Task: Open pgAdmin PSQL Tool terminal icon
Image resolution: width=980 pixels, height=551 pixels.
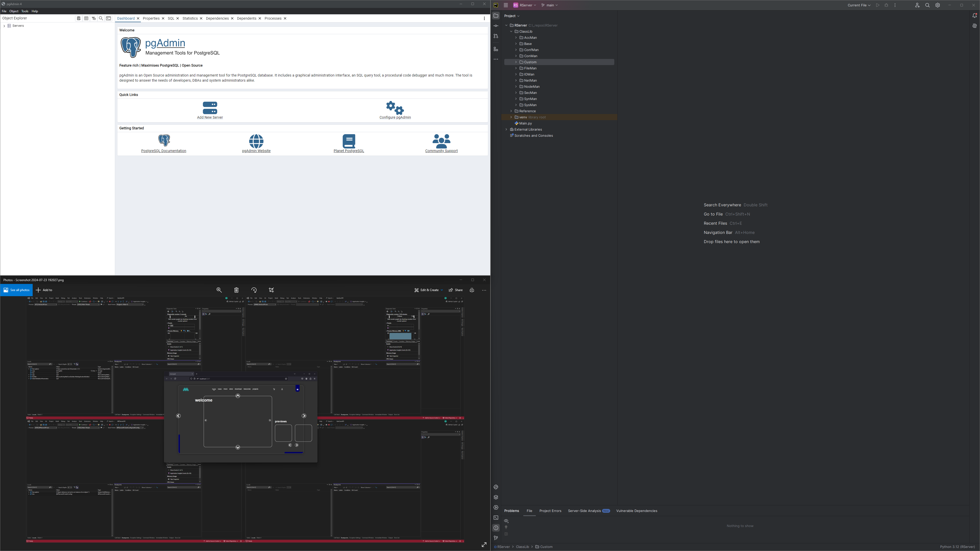Action: click(x=108, y=18)
